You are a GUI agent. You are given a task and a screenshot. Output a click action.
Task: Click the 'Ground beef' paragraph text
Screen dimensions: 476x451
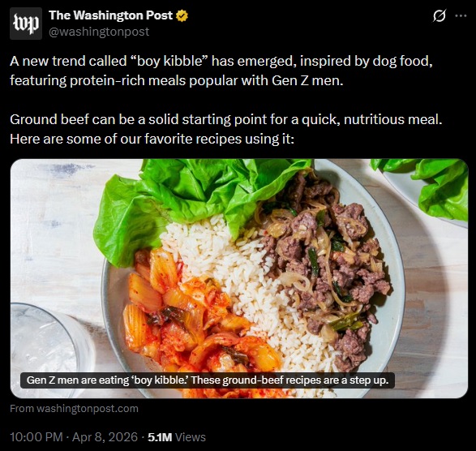[226, 129]
